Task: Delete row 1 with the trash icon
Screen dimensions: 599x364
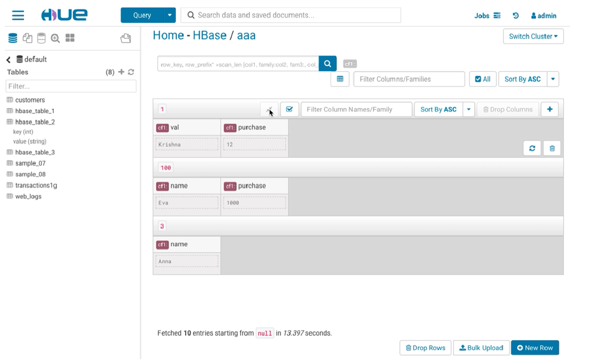Action: (x=552, y=148)
